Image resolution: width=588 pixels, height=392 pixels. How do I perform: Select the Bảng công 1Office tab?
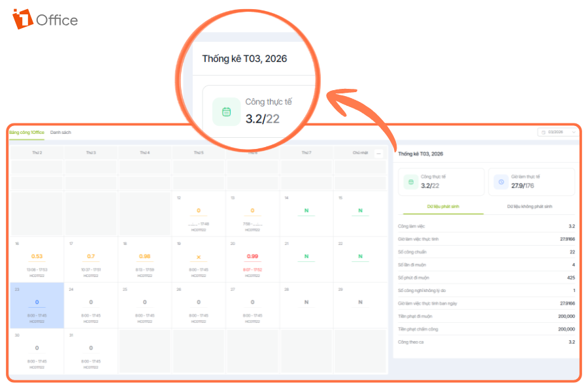(x=26, y=133)
